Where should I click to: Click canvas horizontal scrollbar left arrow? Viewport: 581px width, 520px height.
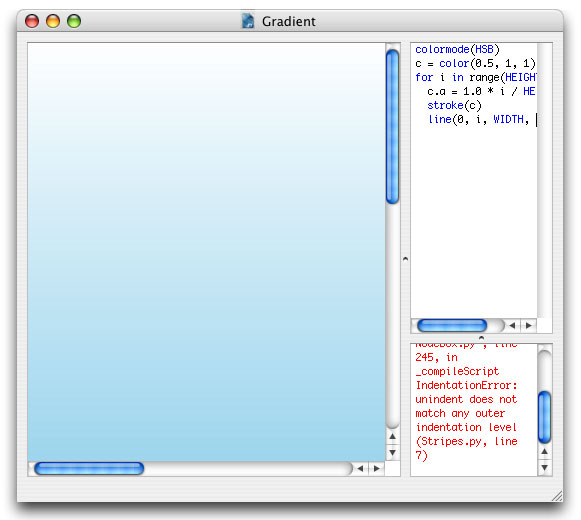pos(360,469)
